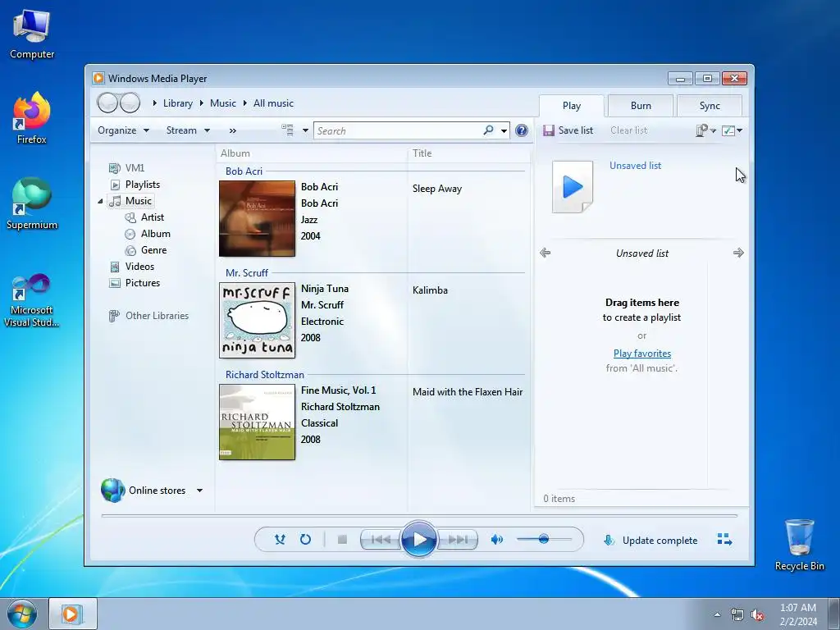Turn on shuffle in playback controls

point(280,540)
